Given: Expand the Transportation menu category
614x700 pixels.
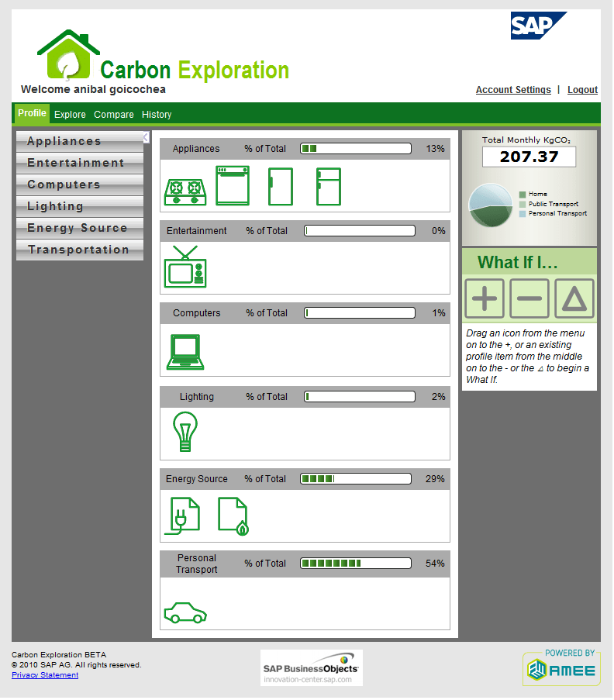Looking at the screenshot, I should (79, 250).
